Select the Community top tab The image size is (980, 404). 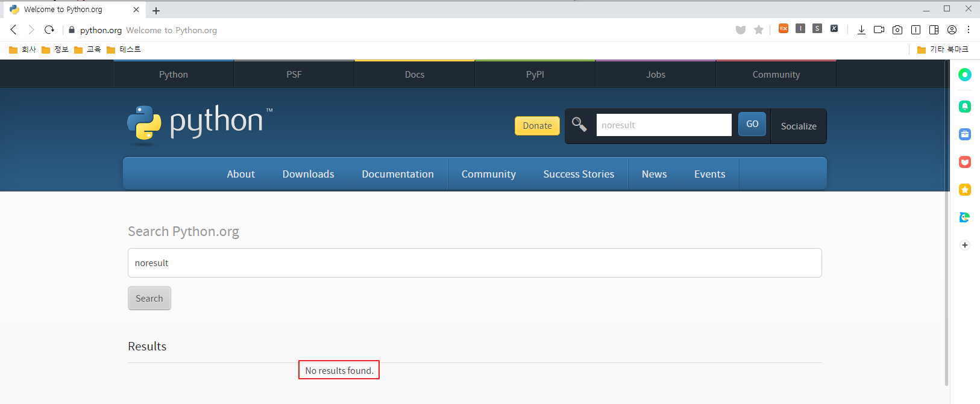coord(776,74)
